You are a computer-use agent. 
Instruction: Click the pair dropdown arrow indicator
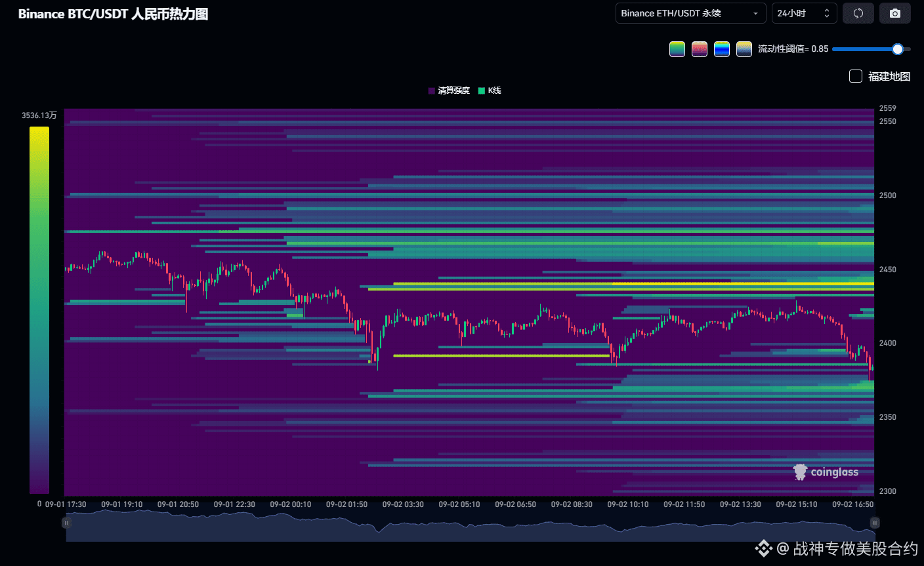(x=755, y=14)
